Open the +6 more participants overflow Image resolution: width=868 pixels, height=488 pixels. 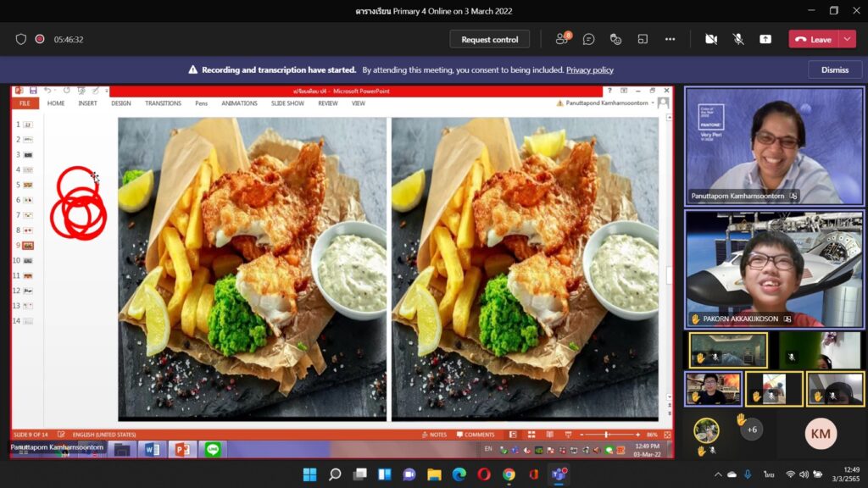pyautogui.click(x=751, y=430)
